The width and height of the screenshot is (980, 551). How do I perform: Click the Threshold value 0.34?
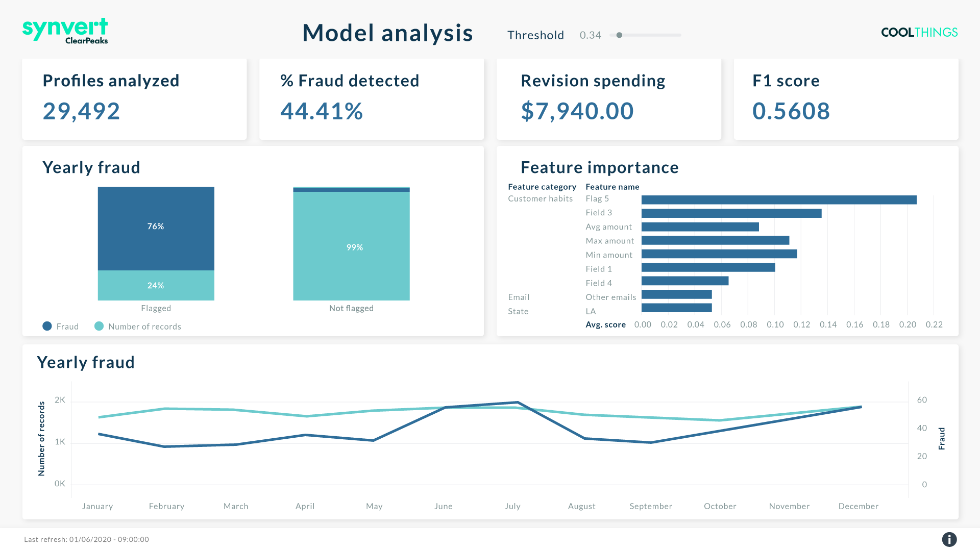pos(590,35)
